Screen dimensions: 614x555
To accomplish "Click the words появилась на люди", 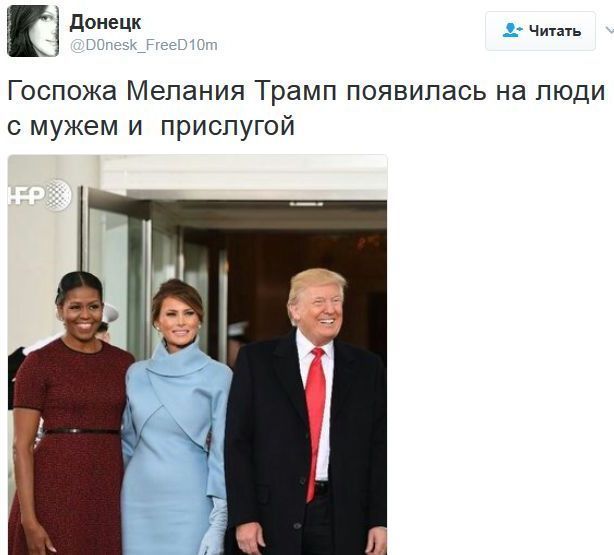I will [x=476, y=91].
